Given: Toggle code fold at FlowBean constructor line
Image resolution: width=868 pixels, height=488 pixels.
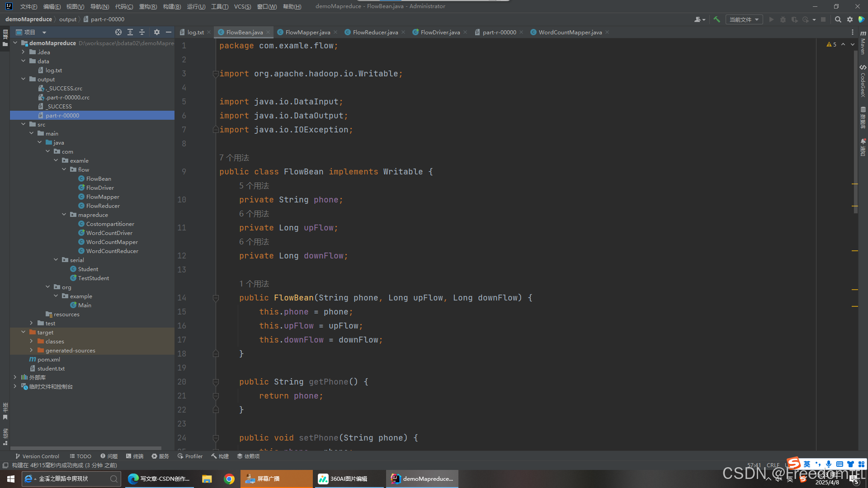Looking at the screenshot, I should (x=216, y=298).
